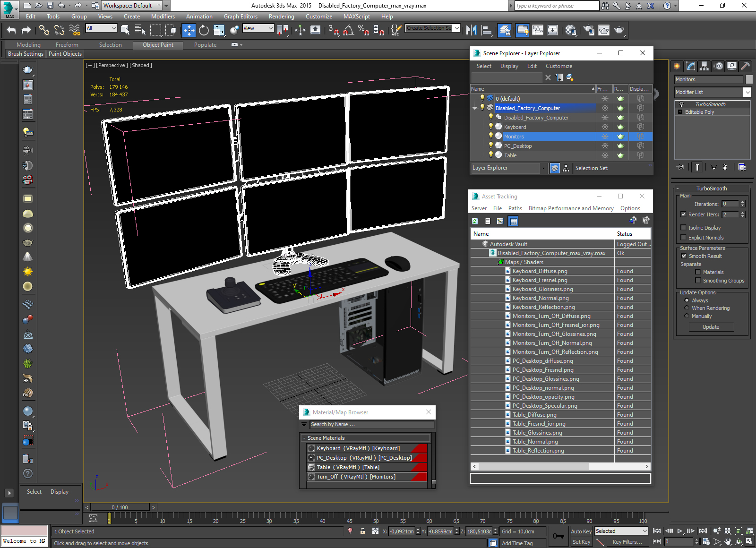
Task: Open the Modifiers menu
Action: (163, 17)
